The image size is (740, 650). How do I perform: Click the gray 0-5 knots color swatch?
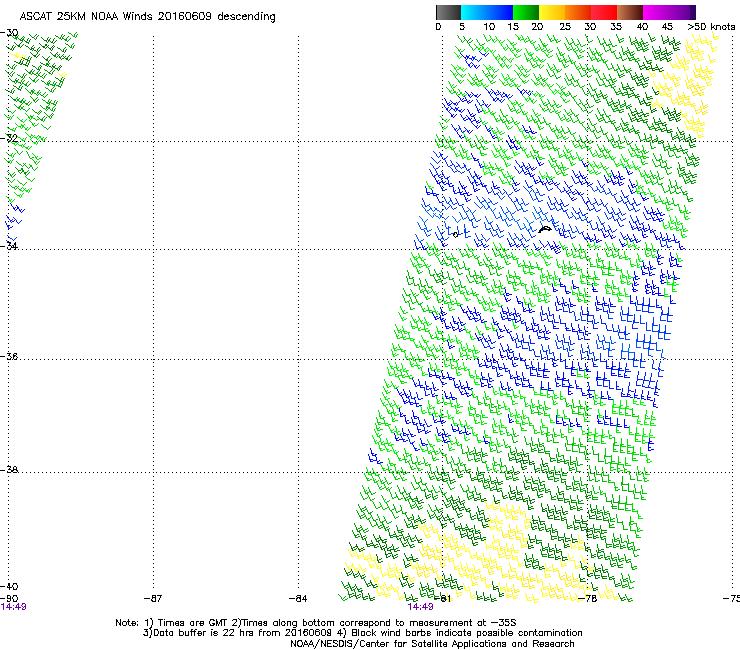448,12
